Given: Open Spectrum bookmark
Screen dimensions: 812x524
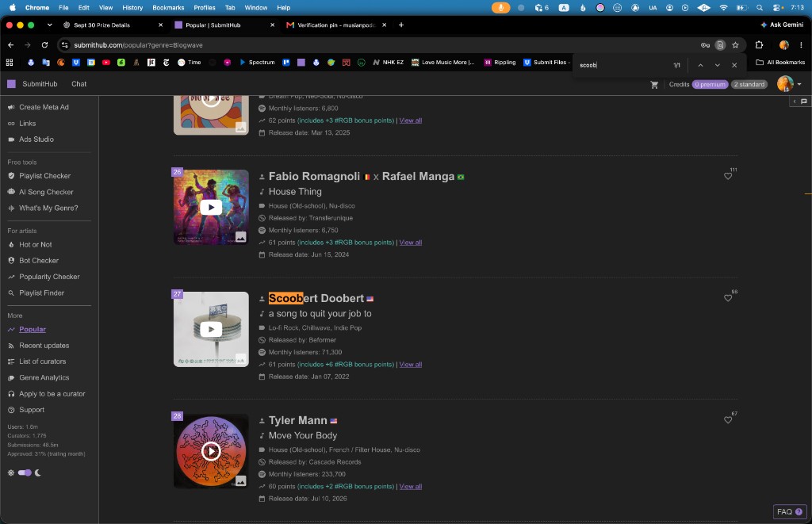Looking at the screenshot, I should (257, 62).
